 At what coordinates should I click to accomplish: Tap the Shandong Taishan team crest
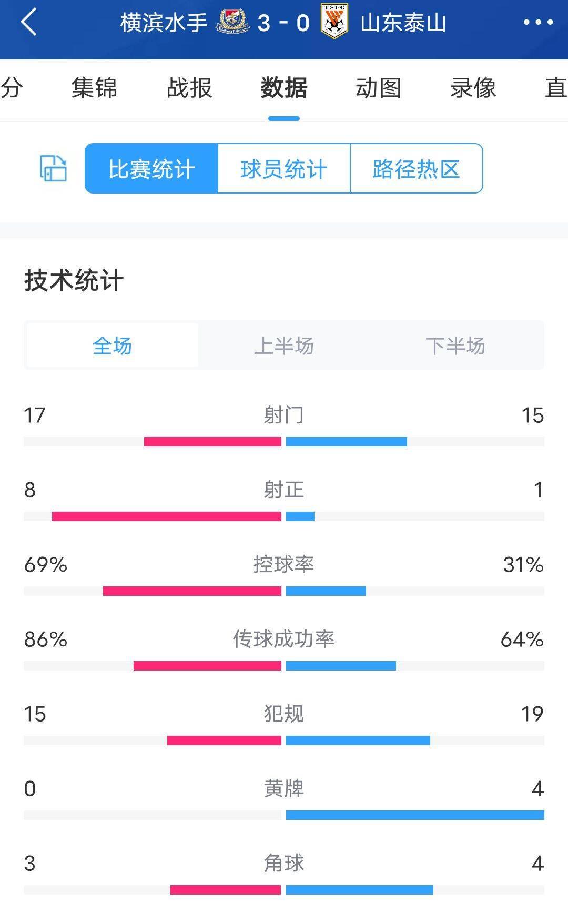point(335,22)
